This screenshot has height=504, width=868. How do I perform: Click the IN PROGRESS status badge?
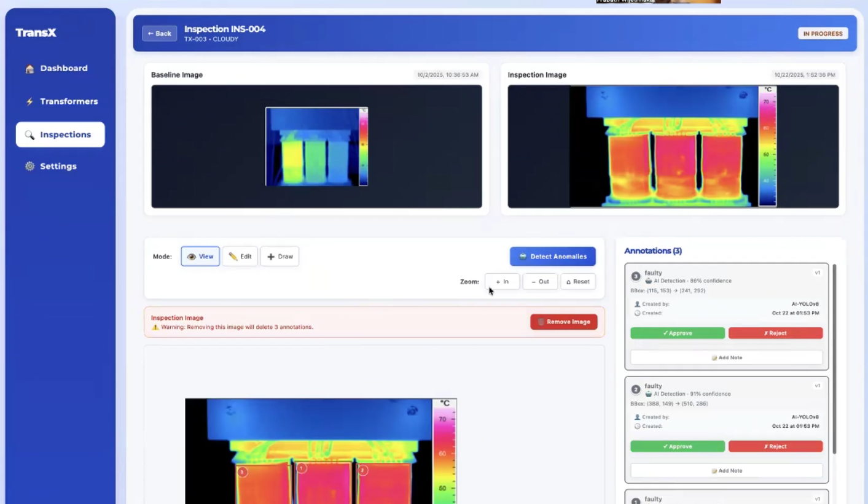point(823,34)
